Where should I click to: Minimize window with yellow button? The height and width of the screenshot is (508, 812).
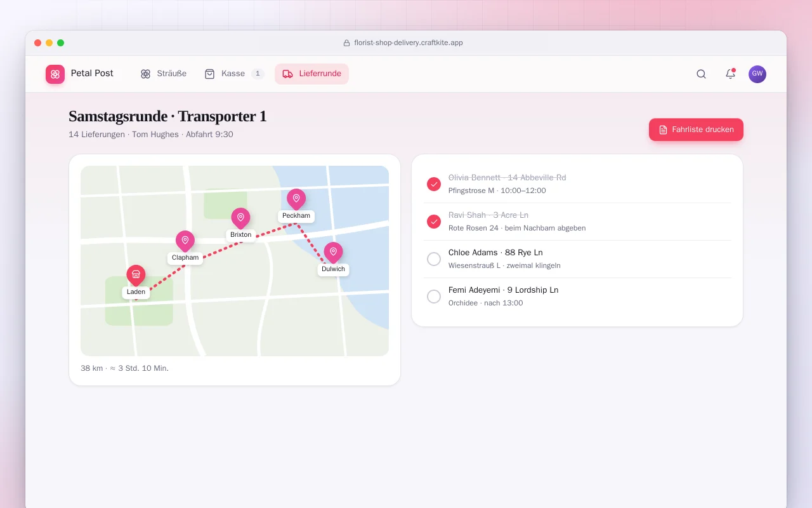[49, 43]
